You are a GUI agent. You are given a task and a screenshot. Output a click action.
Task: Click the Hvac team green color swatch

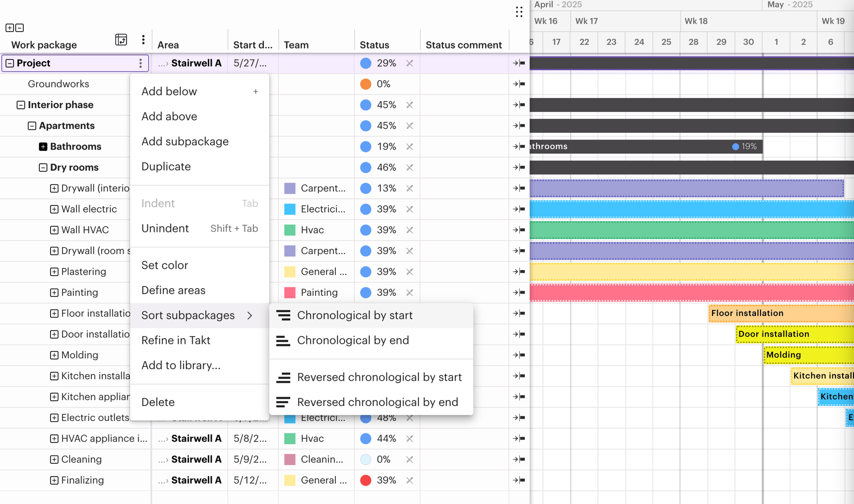tap(290, 230)
